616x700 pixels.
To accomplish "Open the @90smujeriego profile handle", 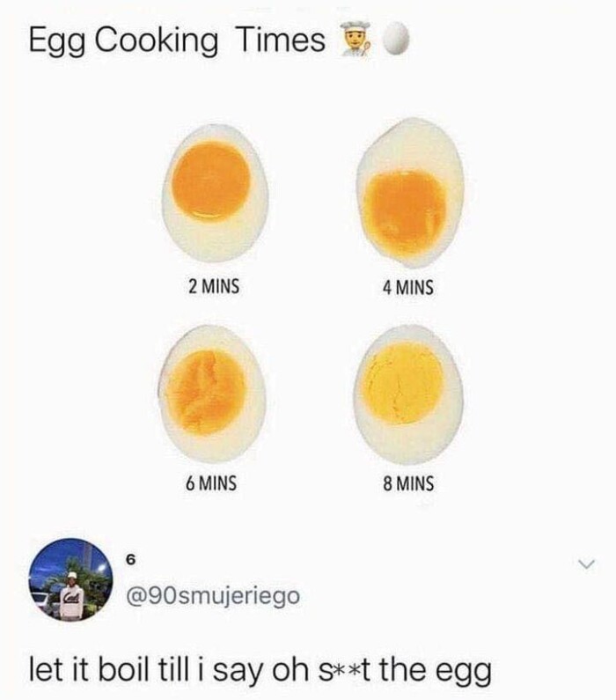I will pos(214,597).
